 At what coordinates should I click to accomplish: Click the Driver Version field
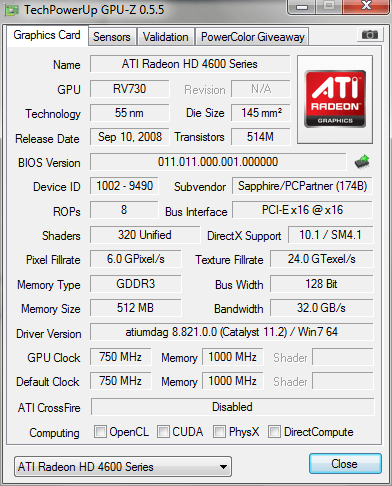coord(232,332)
